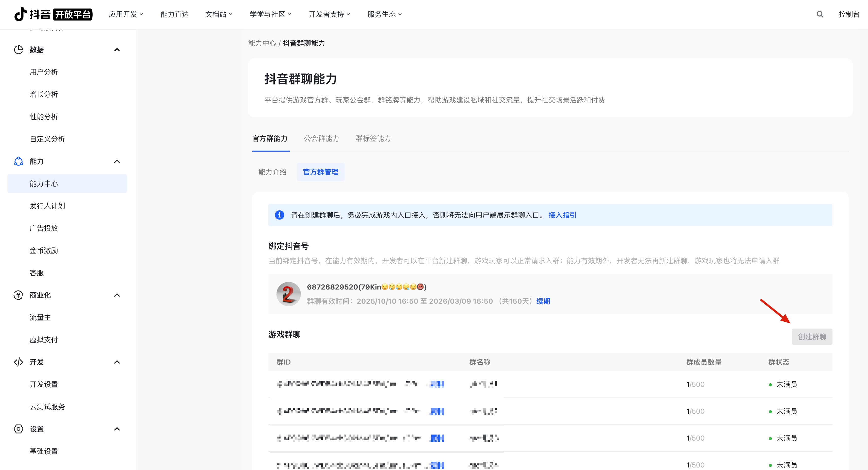
Task: Click the 设置 hexagon gear icon
Action: [x=18, y=429]
